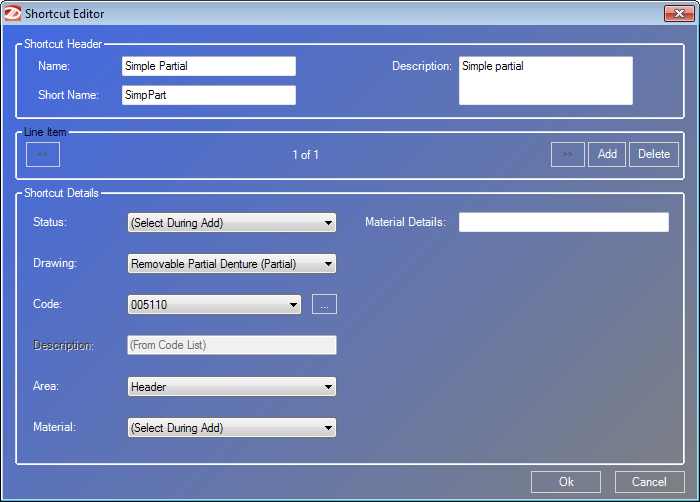Click the Short Name field containing SimpPart

pyautogui.click(x=208, y=95)
